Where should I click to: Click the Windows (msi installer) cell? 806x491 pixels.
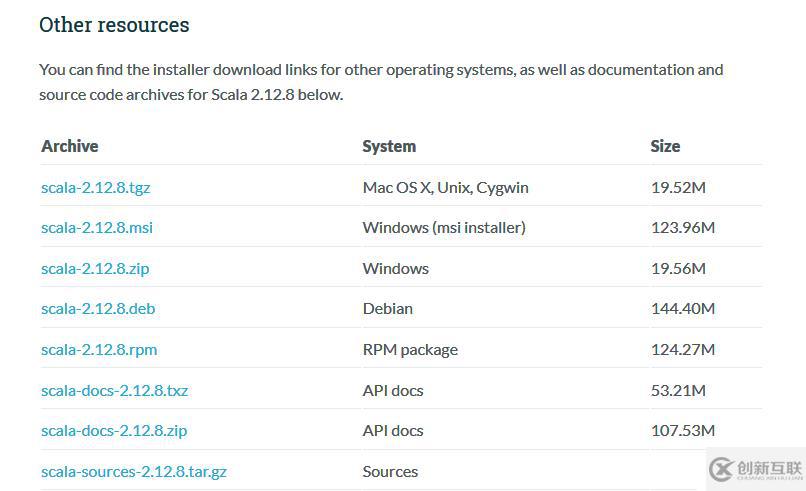click(x=444, y=227)
